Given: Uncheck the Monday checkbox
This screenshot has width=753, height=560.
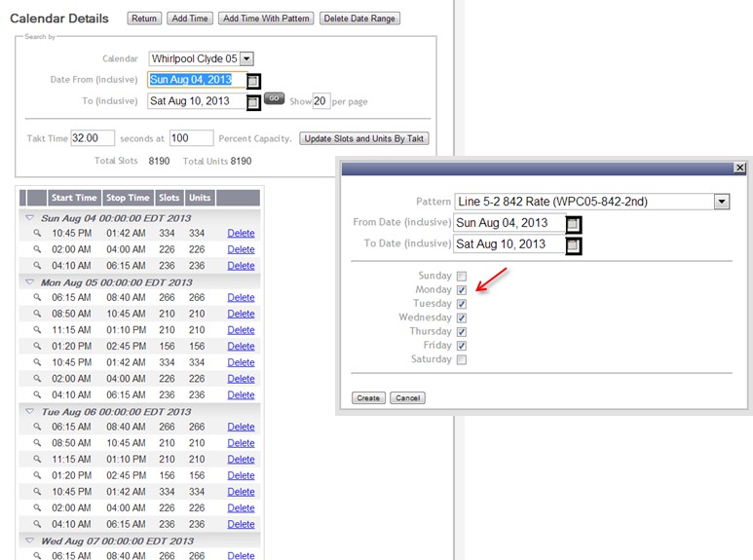Looking at the screenshot, I should [x=462, y=290].
